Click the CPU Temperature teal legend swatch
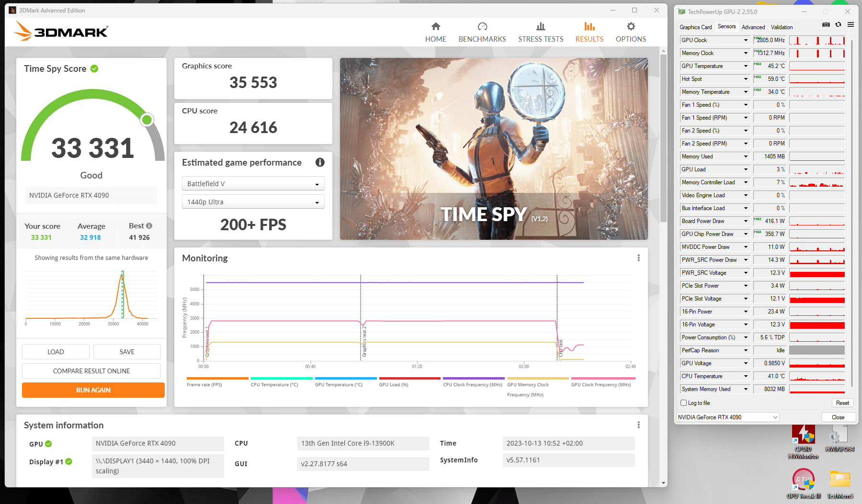This screenshot has width=862, height=504. [282, 378]
